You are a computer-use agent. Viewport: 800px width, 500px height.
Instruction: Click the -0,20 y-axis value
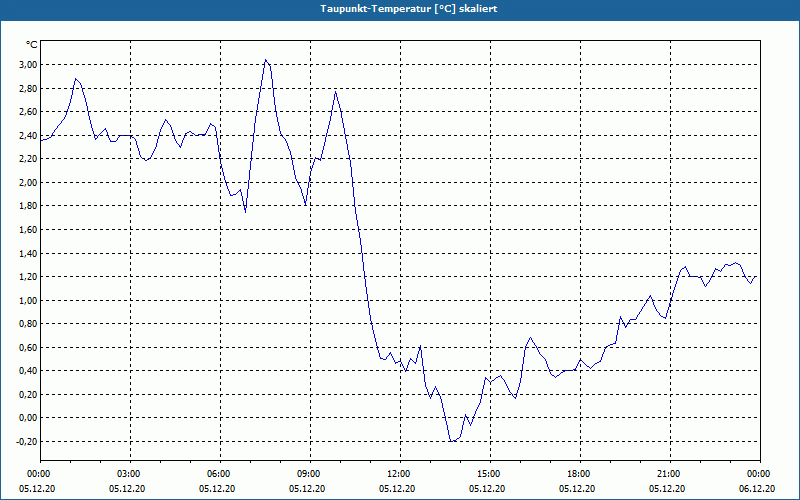[x=28, y=441]
